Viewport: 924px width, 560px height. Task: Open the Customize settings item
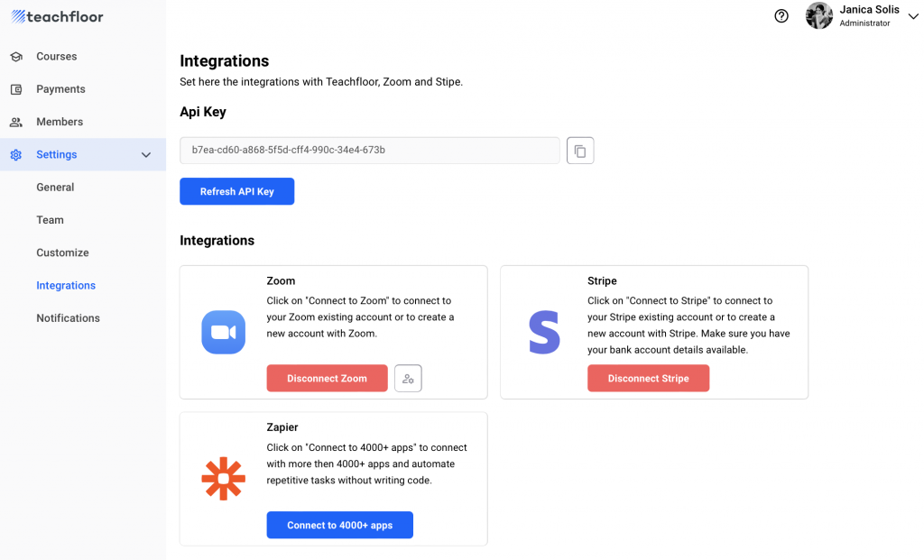(62, 252)
